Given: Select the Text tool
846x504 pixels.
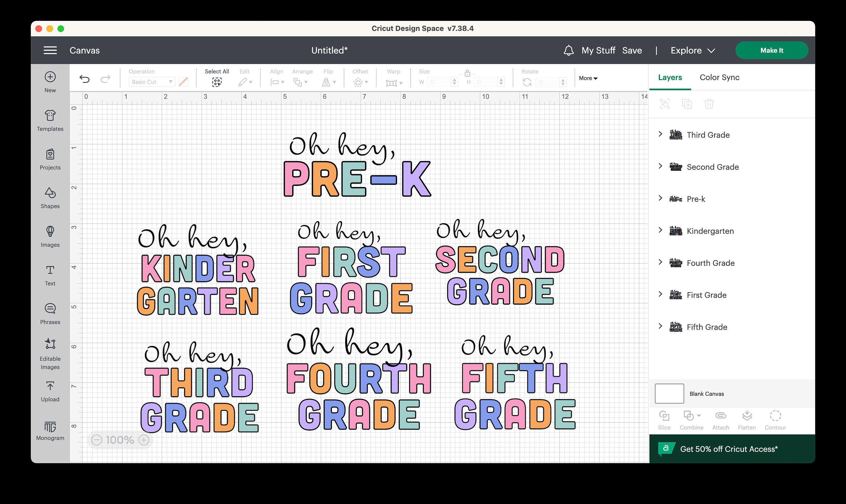Looking at the screenshot, I should click(x=50, y=275).
